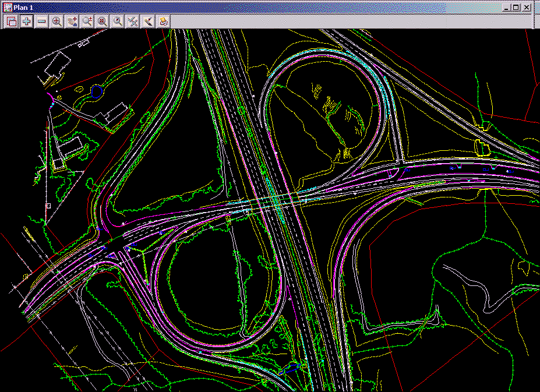Open the plot/print icon at toolbar end
The height and width of the screenshot is (392, 540).
pos(163,22)
